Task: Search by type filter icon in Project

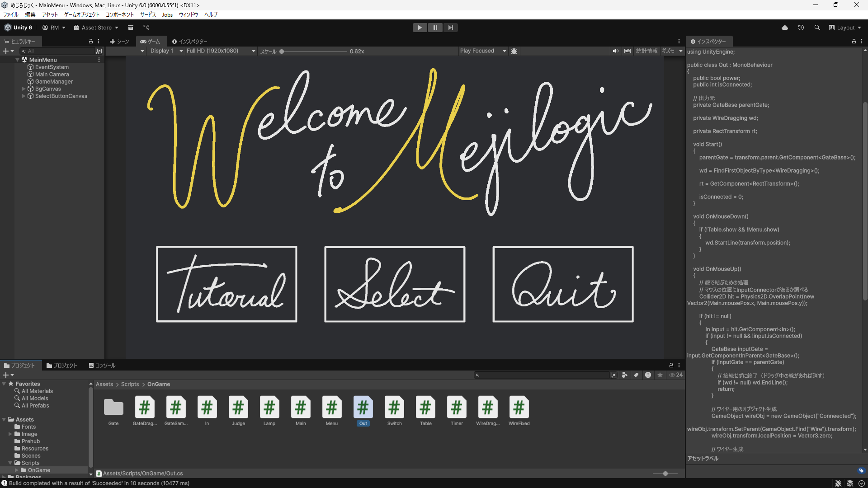Action: point(625,375)
